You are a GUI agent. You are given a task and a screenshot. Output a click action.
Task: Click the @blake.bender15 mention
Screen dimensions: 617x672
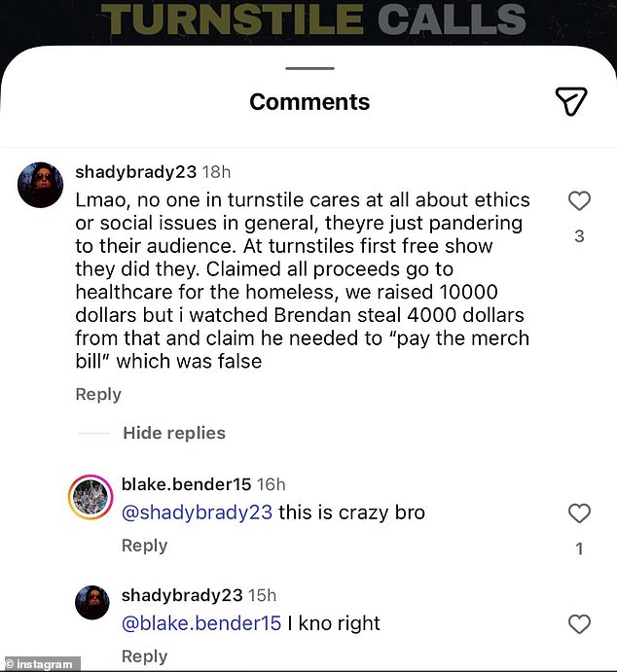200,623
